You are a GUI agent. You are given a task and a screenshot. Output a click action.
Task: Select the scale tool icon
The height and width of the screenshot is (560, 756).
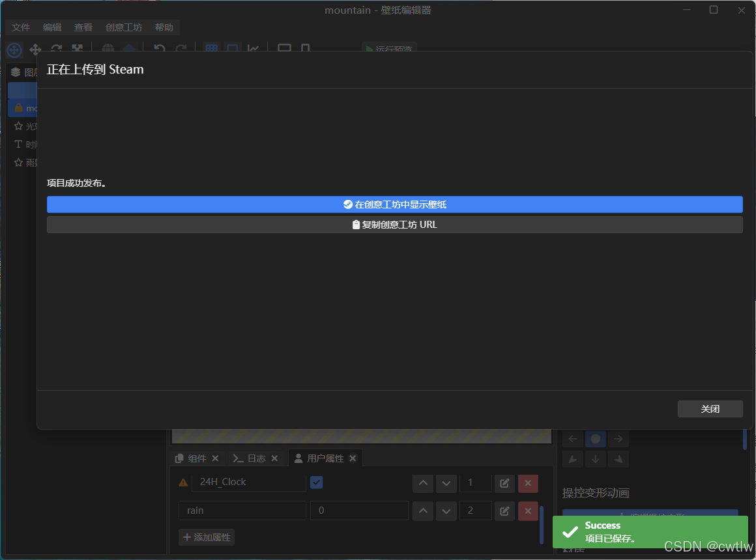77,49
